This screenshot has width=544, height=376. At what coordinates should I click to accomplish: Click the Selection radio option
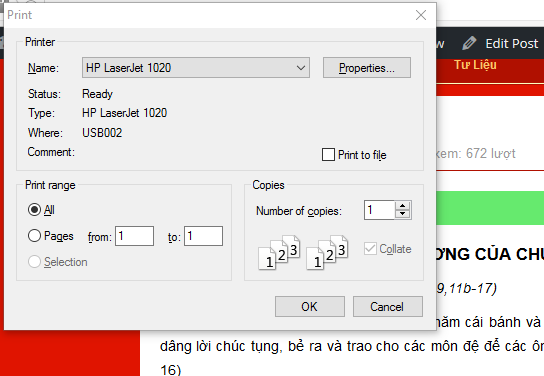(34, 262)
